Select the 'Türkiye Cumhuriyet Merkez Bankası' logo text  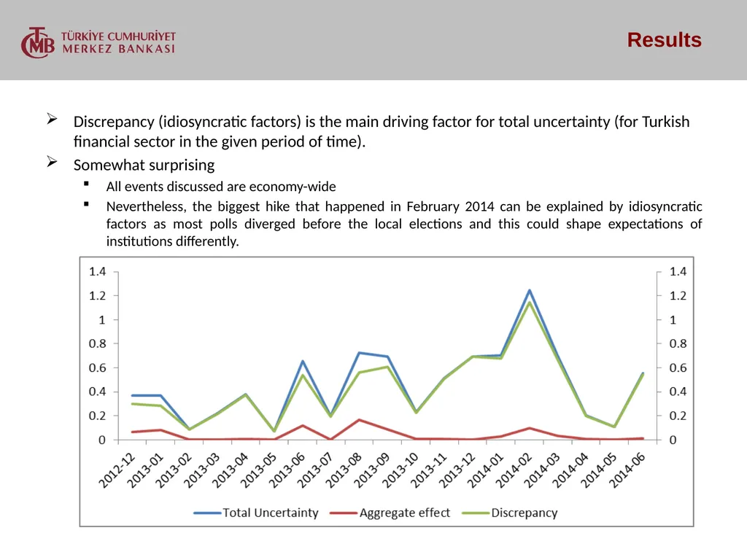119,42
